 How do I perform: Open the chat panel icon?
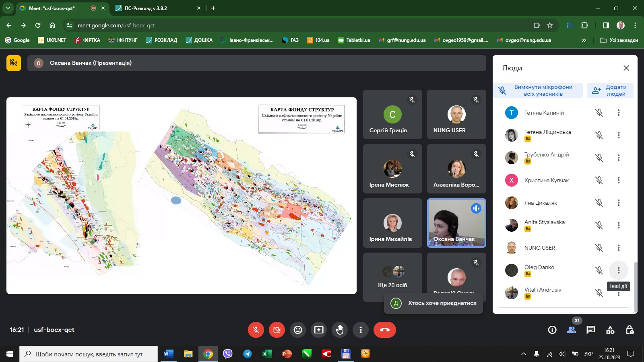[x=591, y=330]
